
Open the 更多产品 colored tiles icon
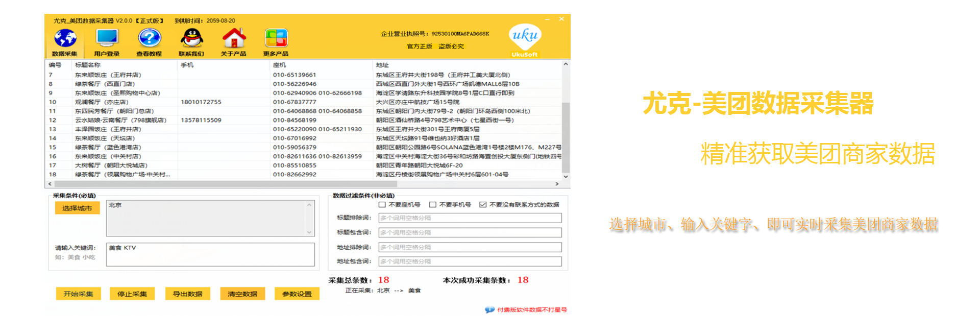(276, 39)
